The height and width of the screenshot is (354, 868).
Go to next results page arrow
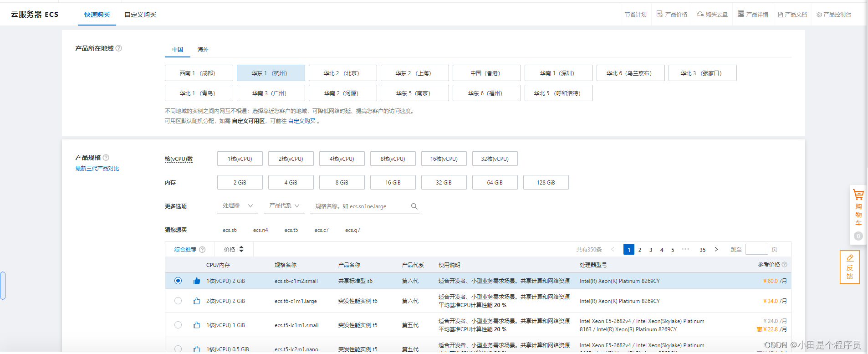tap(716, 249)
